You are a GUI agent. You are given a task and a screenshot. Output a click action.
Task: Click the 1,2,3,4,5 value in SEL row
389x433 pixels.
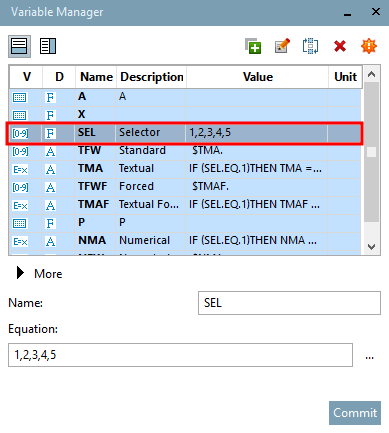210,132
